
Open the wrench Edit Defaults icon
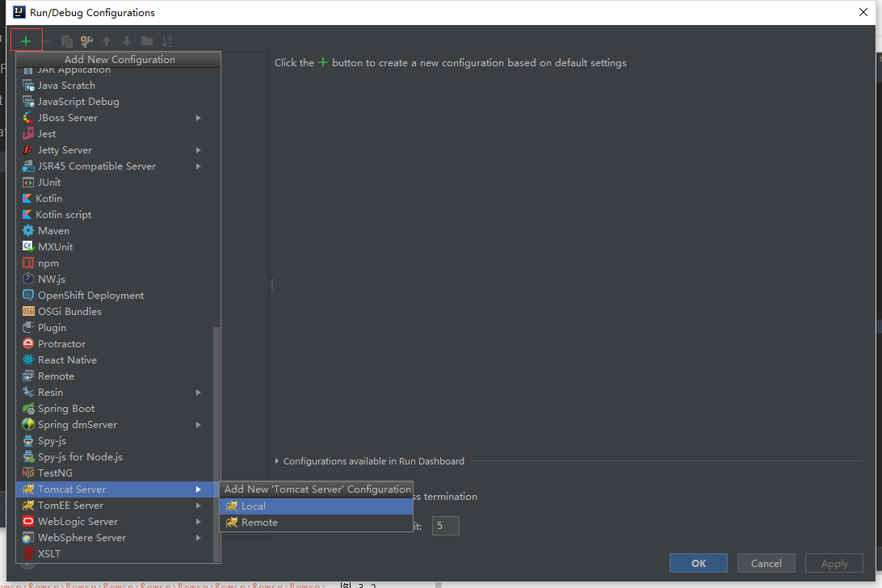click(86, 41)
